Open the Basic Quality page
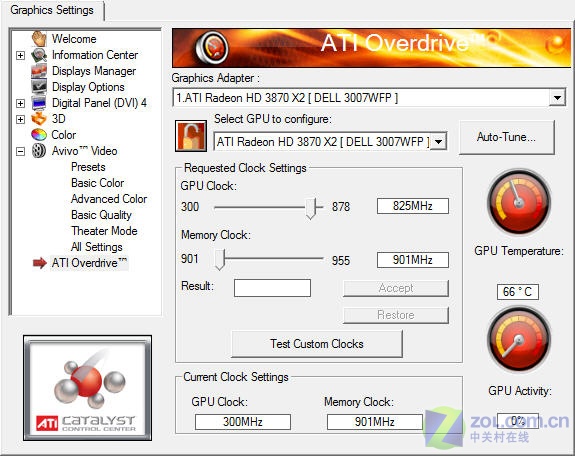Viewport: 575px width, 456px height. tap(101, 215)
